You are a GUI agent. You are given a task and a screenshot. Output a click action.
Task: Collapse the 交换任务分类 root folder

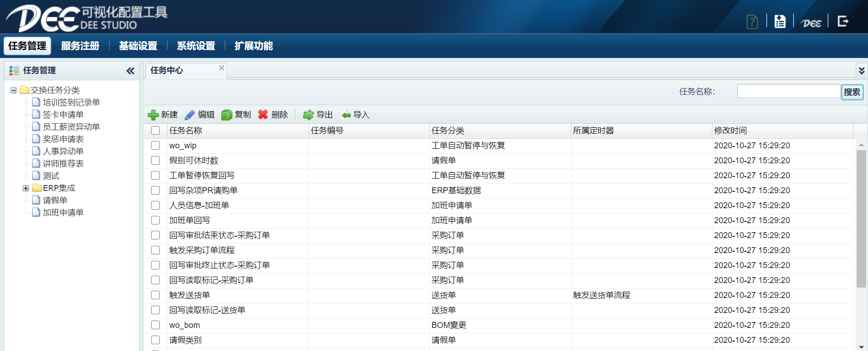click(x=14, y=90)
